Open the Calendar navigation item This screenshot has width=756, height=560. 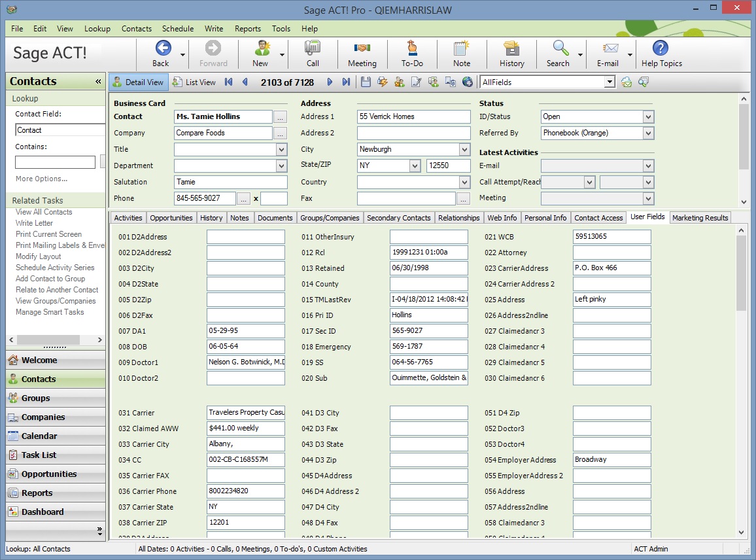pos(56,436)
